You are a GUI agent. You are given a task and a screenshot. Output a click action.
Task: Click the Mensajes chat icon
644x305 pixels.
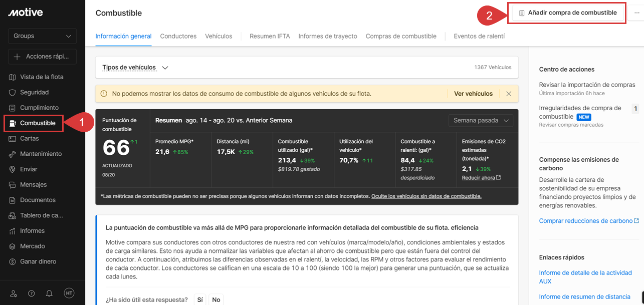click(13, 185)
